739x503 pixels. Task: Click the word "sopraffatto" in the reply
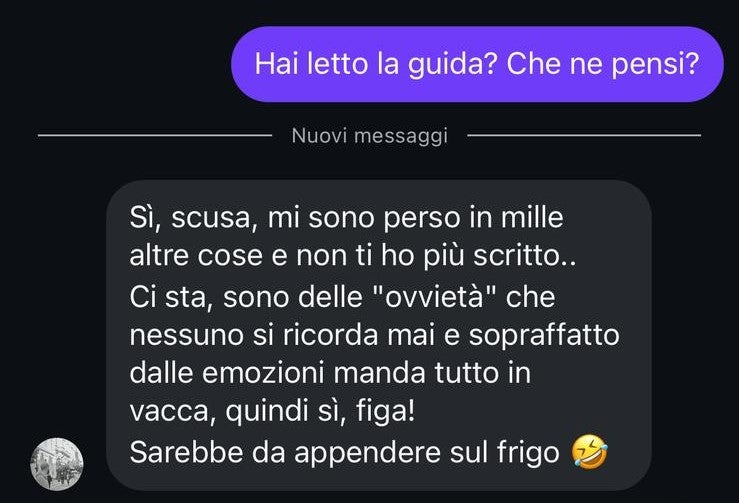tap(544, 336)
